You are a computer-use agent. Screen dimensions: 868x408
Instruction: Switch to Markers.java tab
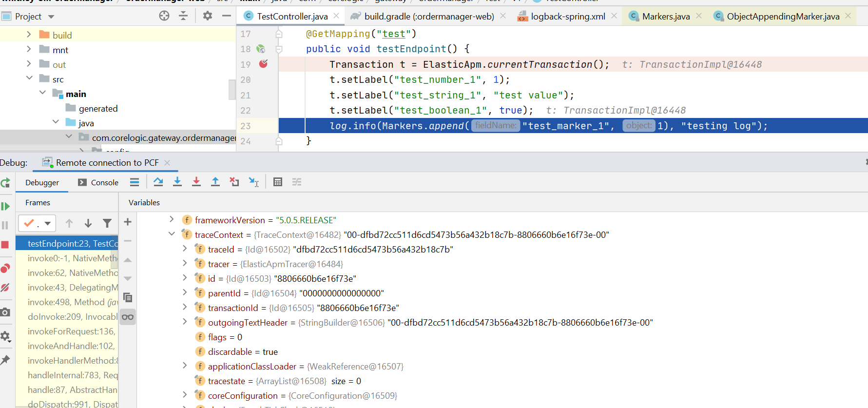(666, 16)
